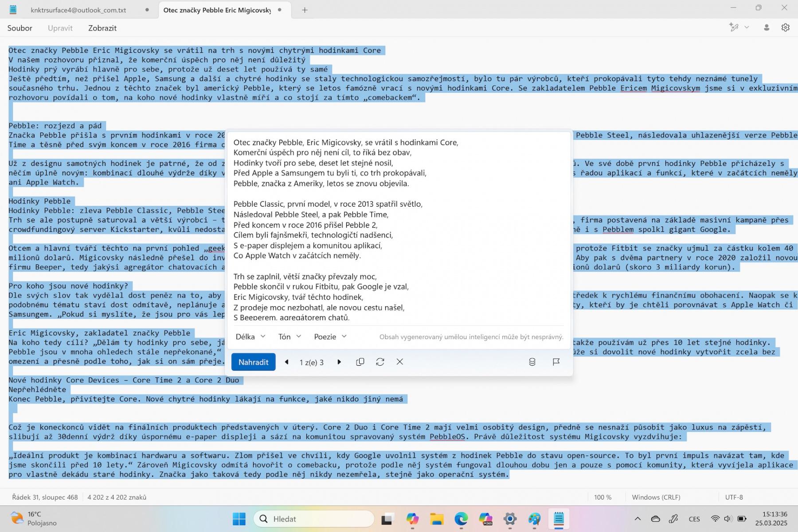The image size is (798, 532).
Task: Click the UTF-8 encoding indicator
Action: tap(734, 497)
